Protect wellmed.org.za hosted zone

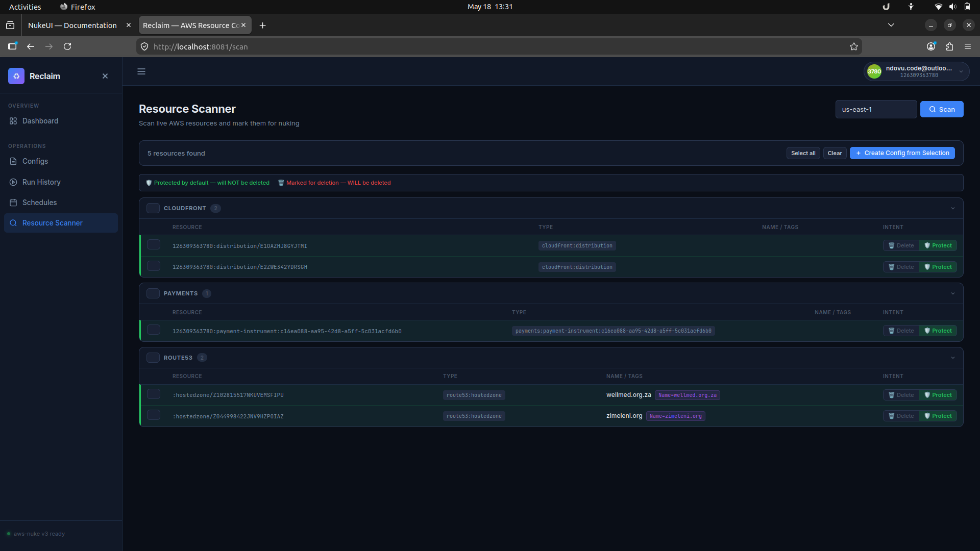pyautogui.click(x=938, y=395)
